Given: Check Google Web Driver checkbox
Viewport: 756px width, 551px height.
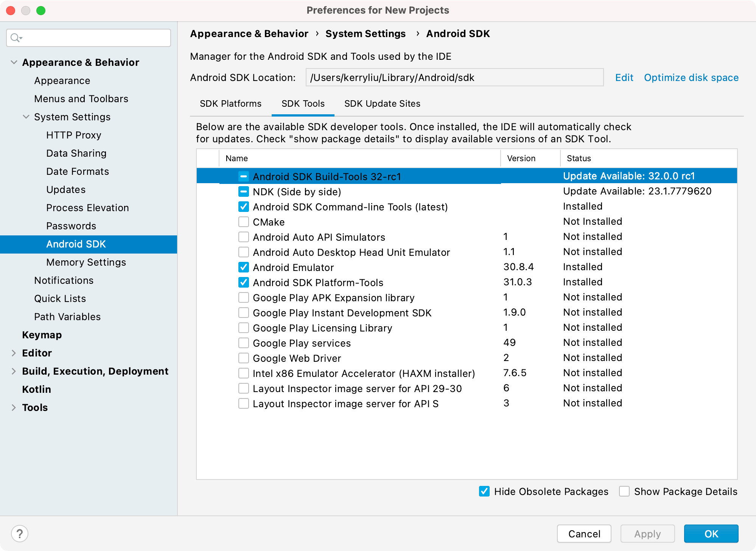Looking at the screenshot, I should (x=244, y=358).
